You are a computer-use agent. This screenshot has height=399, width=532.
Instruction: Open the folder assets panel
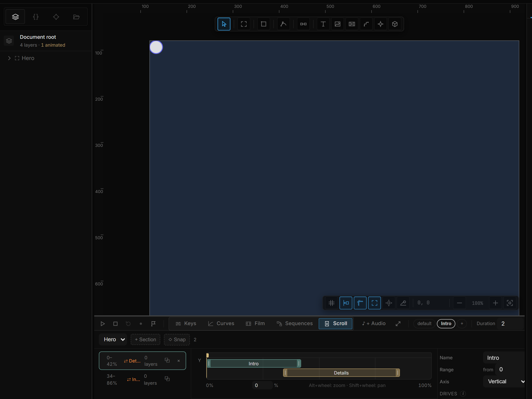click(76, 17)
